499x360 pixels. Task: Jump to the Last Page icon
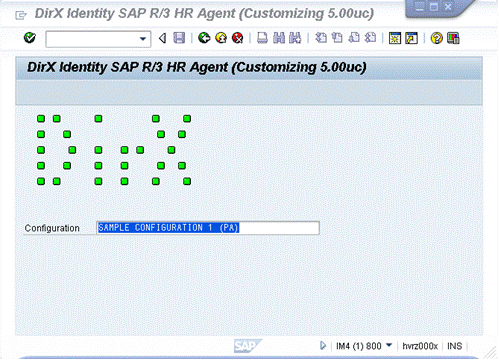370,38
